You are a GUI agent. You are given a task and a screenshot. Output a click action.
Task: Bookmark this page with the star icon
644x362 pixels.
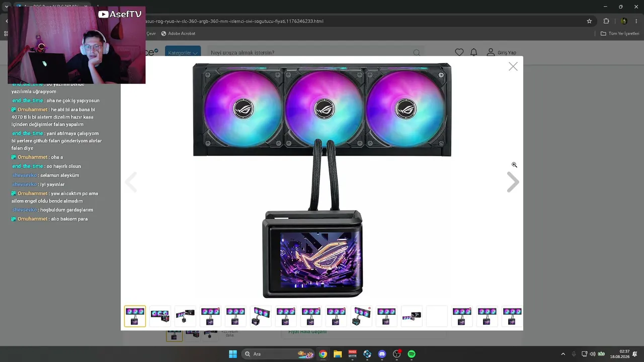589,21
